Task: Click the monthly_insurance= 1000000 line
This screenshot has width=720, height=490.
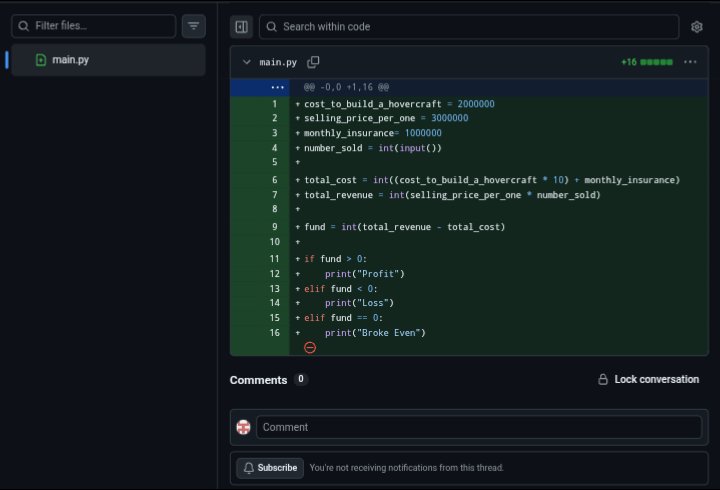Action: click(373, 133)
